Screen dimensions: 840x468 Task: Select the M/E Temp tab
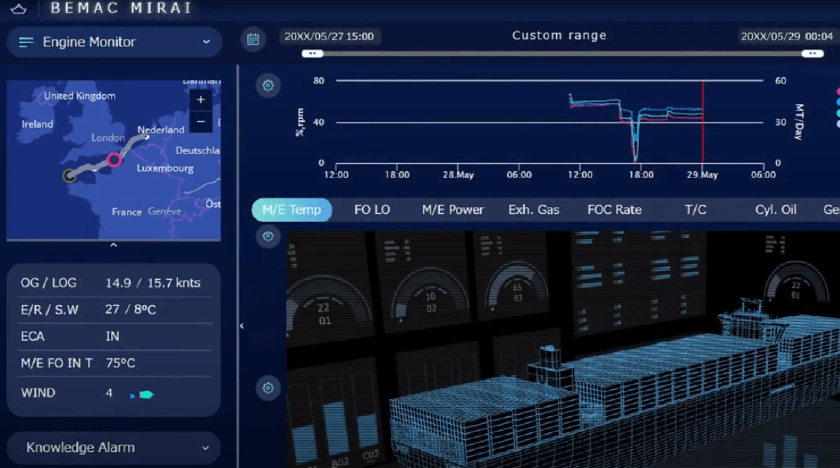click(x=291, y=210)
